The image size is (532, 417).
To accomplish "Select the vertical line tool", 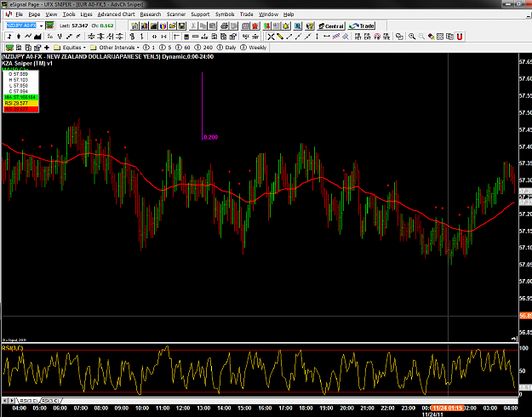I will click(x=317, y=37).
